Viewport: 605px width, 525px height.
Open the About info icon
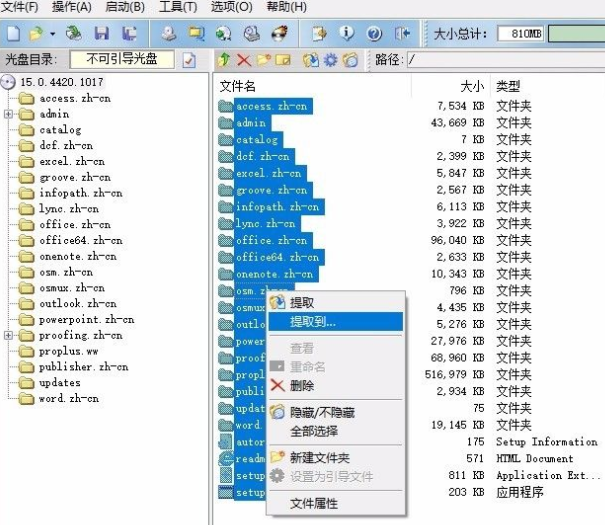tap(346, 34)
